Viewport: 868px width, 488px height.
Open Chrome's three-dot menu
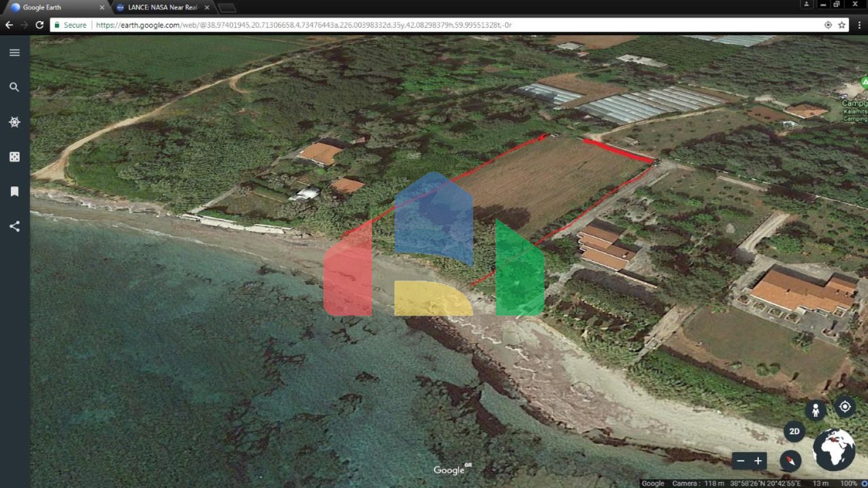tap(859, 25)
